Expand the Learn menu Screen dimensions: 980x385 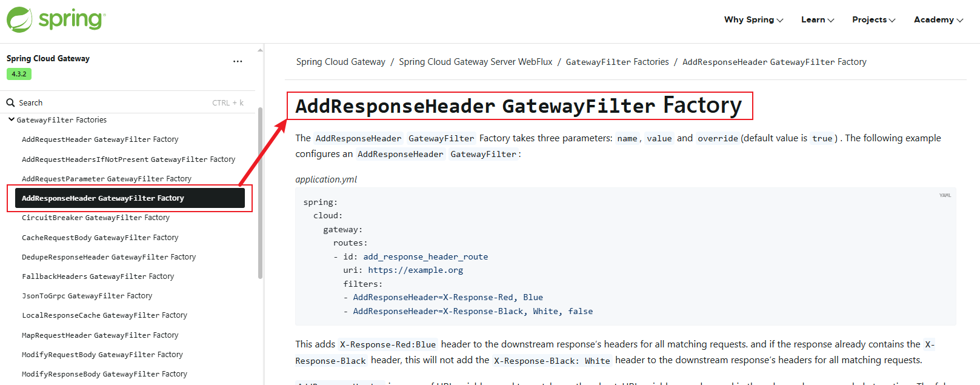(818, 20)
